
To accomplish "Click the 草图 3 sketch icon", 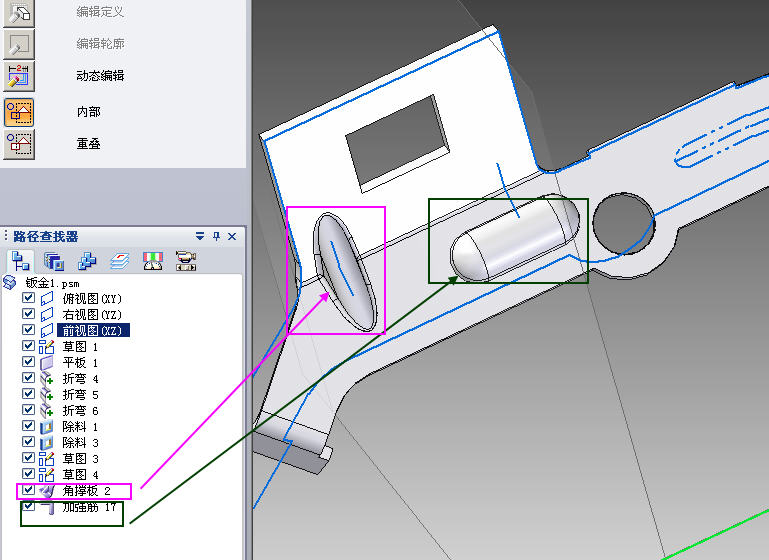I will [47, 458].
